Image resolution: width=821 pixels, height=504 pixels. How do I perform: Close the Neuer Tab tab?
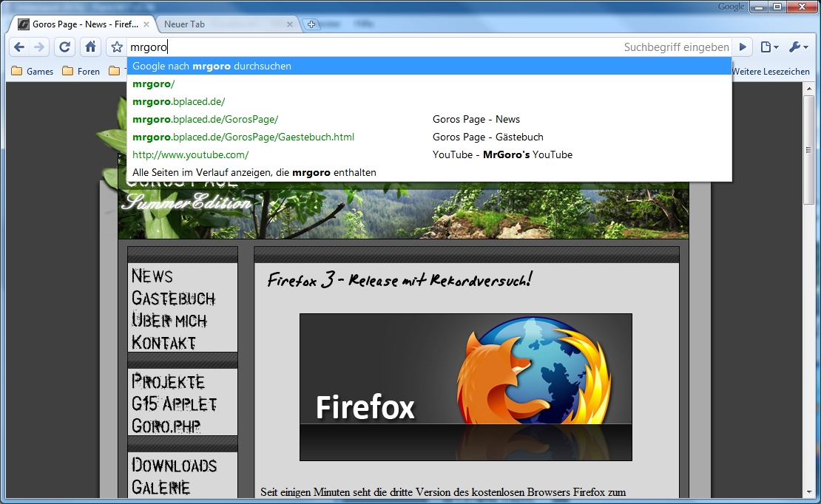click(290, 24)
